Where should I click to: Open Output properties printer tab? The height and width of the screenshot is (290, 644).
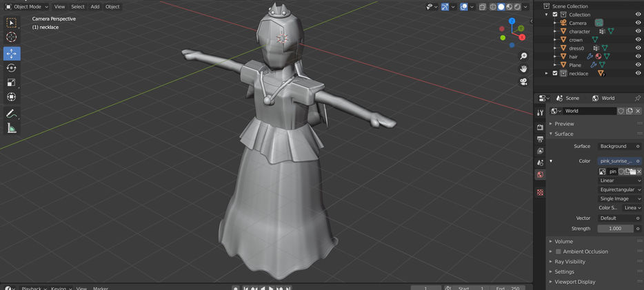pos(541,139)
